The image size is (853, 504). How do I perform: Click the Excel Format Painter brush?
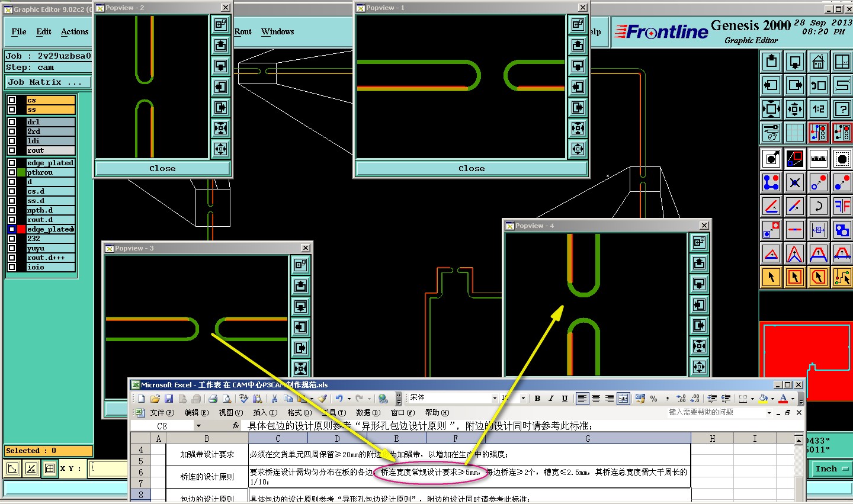click(x=322, y=399)
